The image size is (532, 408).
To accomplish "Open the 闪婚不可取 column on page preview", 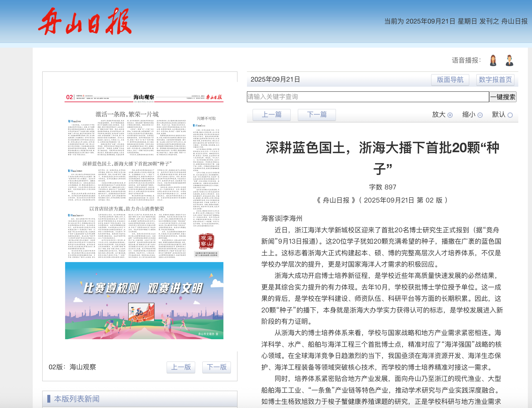I will (x=206, y=118).
